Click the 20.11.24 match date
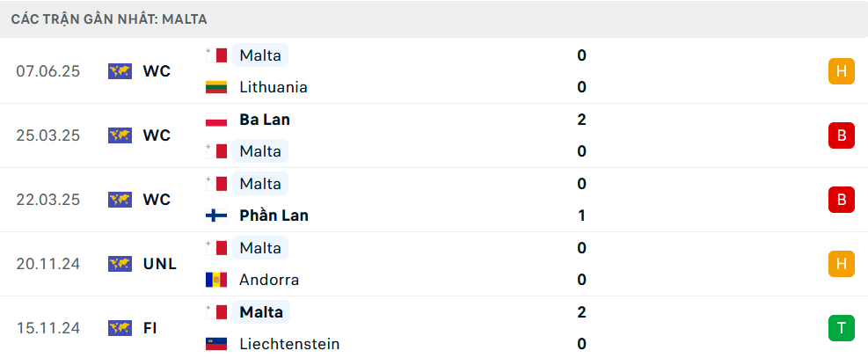Image resolution: width=868 pixels, height=358 pixels. click(x=48, y=264)
